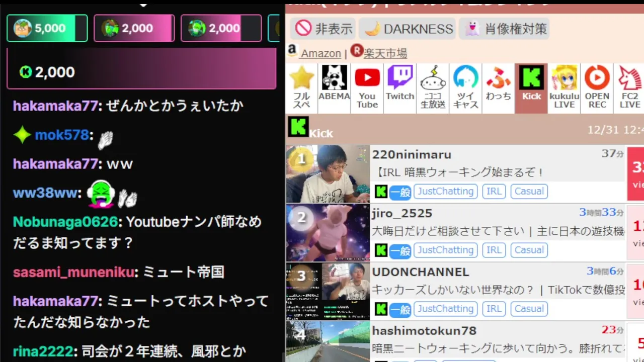Click the Kick logo in section header
The width and height of the screenshot is (644, 362).
(298, 127)
